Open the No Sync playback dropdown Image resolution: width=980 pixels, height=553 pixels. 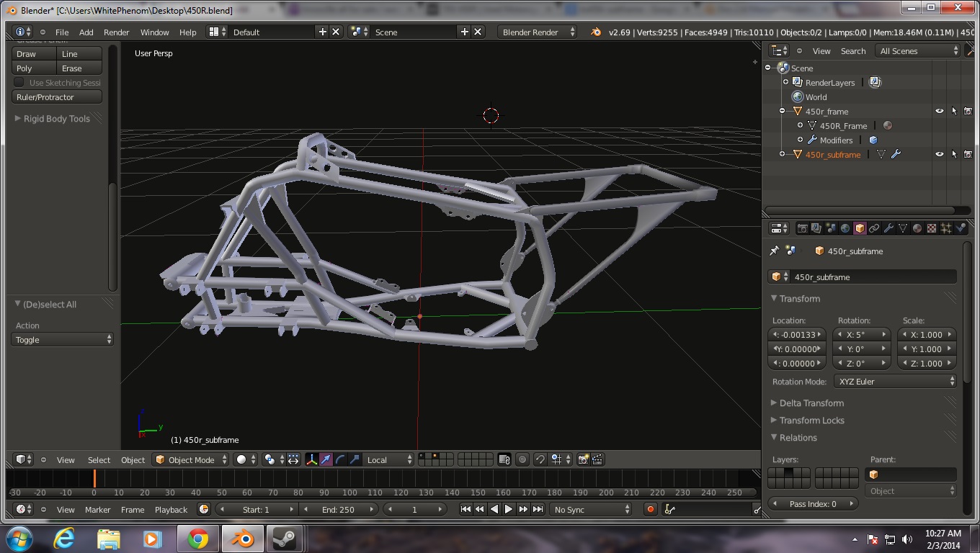[x=590, y=509]
